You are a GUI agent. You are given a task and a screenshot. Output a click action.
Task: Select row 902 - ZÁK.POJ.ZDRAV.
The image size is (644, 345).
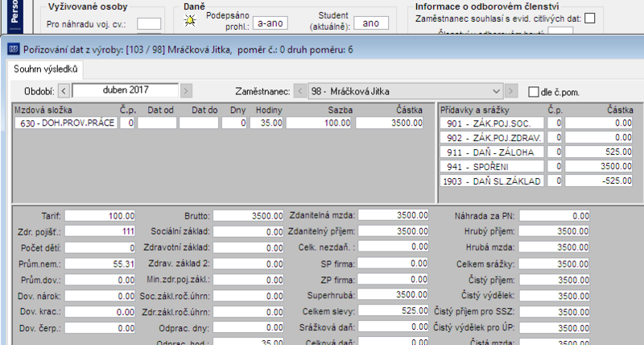point(492,137)
